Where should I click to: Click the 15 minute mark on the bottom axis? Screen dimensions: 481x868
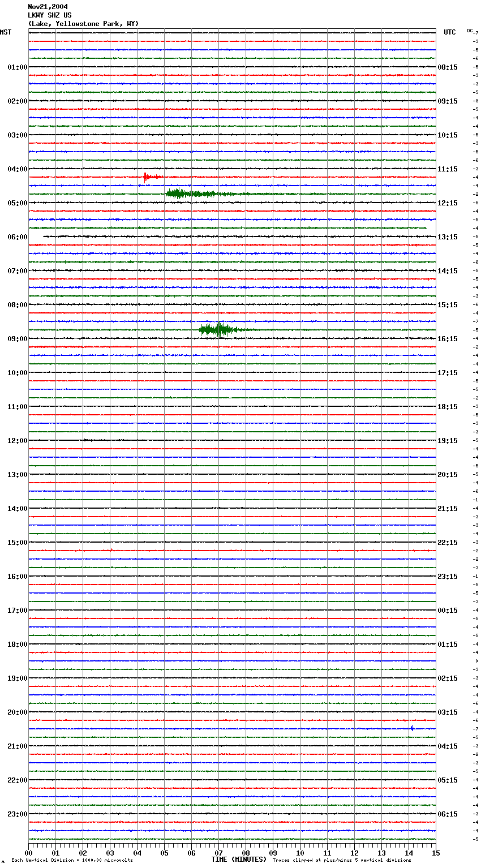436,853
